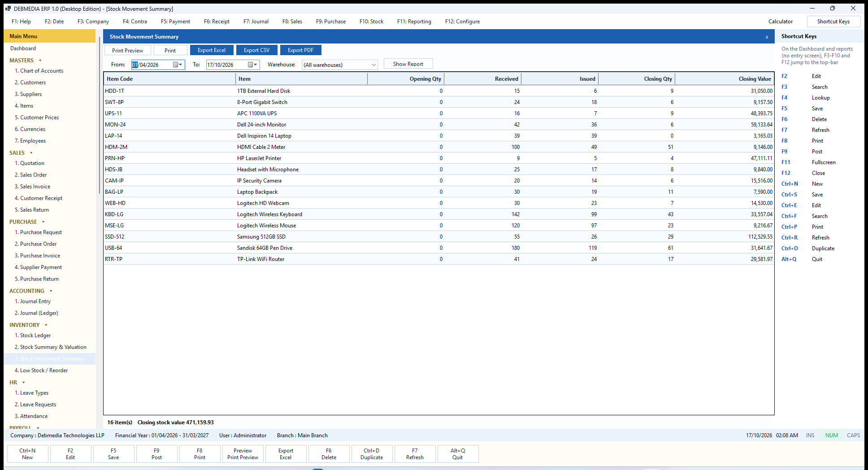This screenshot has height=470, width=868.
Task: Export the report as PDF
Action: 300,50
